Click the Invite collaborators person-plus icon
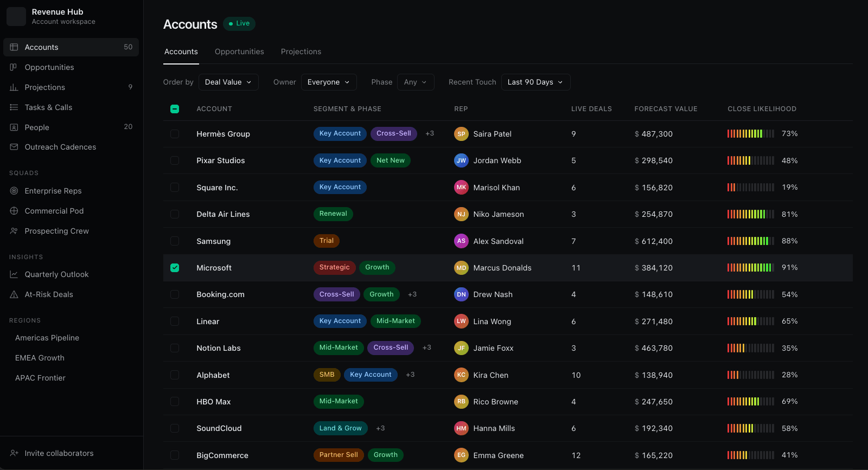868x470 pixels. [14, 453]
